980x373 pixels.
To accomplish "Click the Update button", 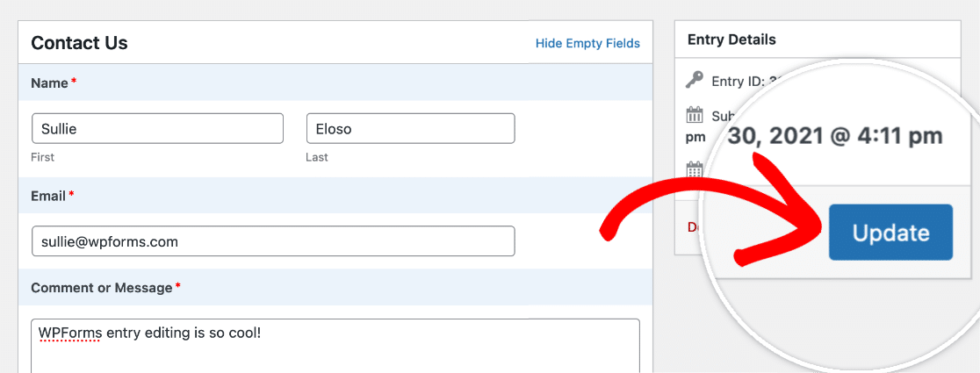I will pos(890,233).
